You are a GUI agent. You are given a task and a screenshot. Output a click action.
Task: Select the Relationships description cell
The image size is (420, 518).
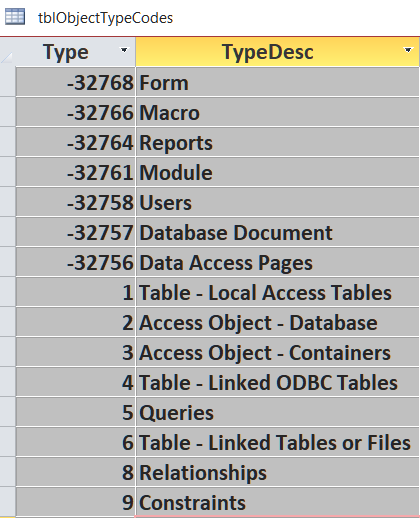[x=277, y=472]
